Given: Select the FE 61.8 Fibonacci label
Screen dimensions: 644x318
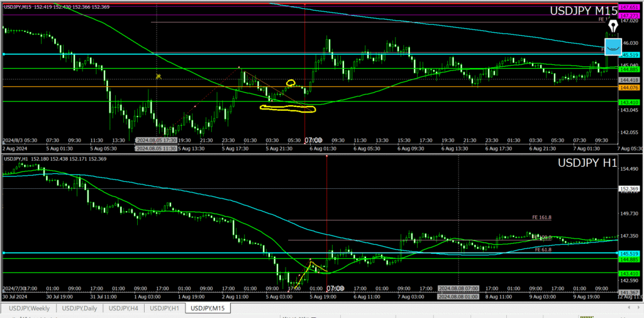Looking at the screenshot, I should (x=543, y=250).
